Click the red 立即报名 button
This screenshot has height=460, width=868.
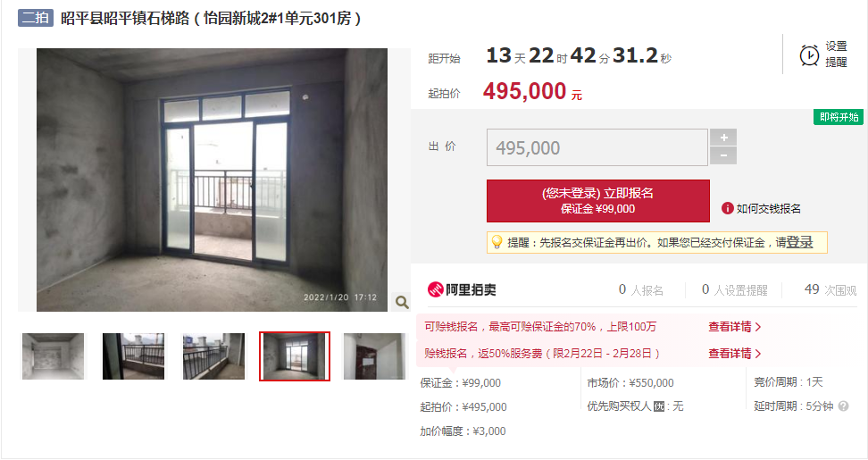tap(597, 200)
